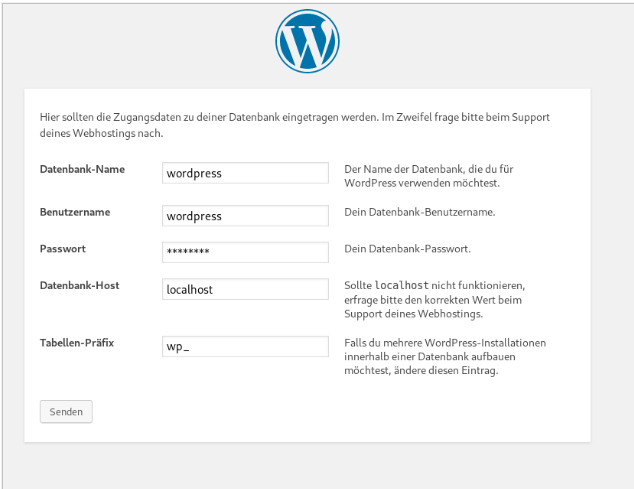This screenshot has height=489, width=634.
Task: Click the Passwort label
Action: (63, 248)
